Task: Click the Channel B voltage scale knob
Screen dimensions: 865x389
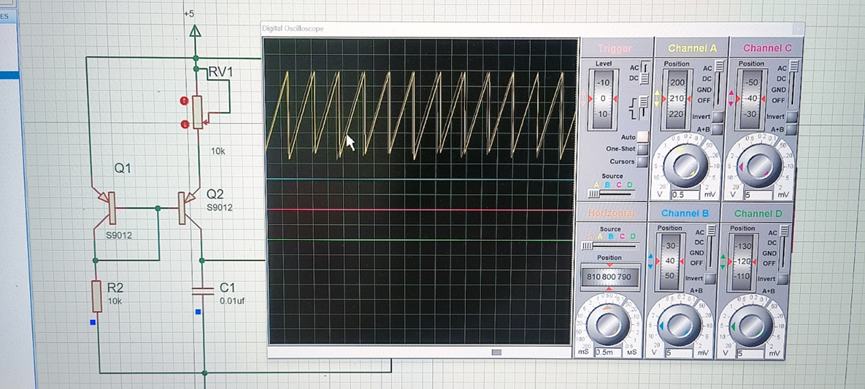Action: click(x=681, y=327)
